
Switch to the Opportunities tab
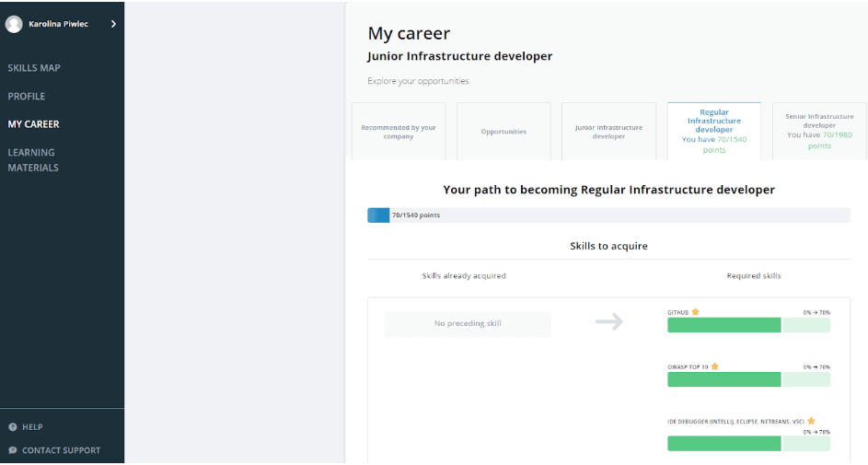click(503, 132)
